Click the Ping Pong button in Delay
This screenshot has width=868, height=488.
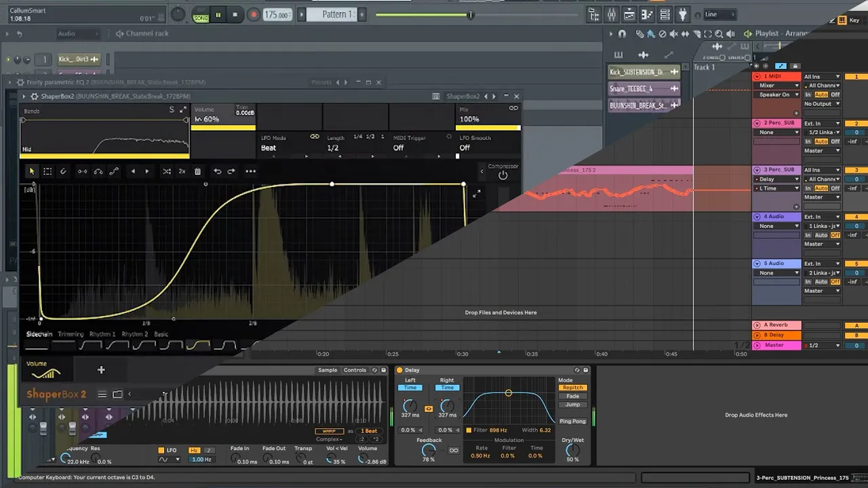tap(573, 422)
